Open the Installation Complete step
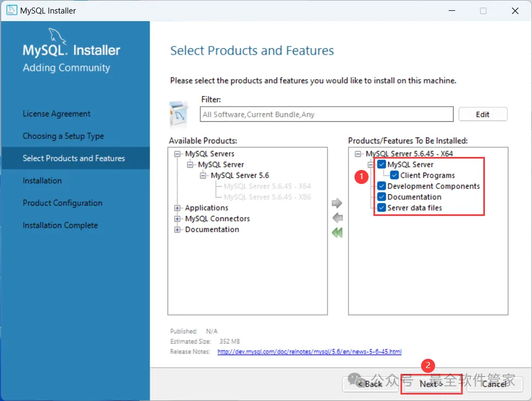Image resolution: width=532 pixels, height=401 pixels. [x=60, y=225]
